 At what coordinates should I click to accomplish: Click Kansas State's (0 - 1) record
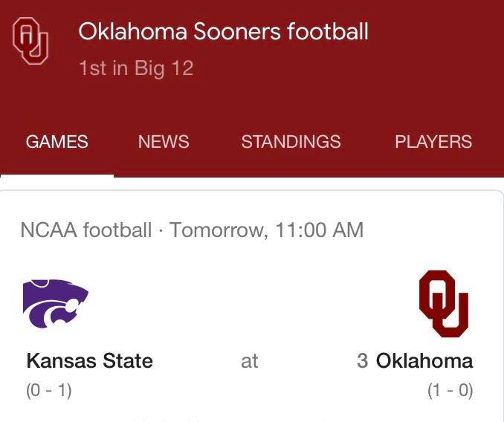click(x=49, y=390)
